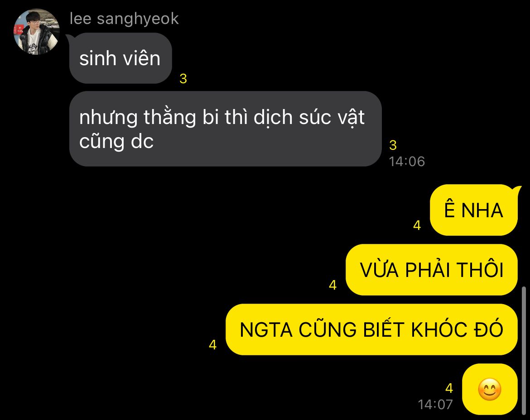Tap the tail of the "Ê NHA" bubble
Screen dimensions: 530x420
coord(517,189)
